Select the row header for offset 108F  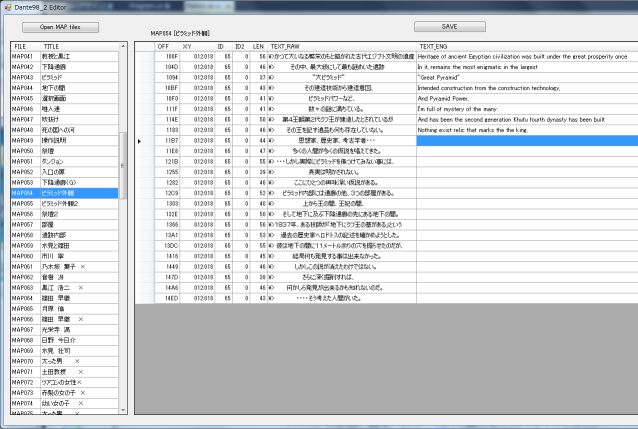click(x=141, y=58)
